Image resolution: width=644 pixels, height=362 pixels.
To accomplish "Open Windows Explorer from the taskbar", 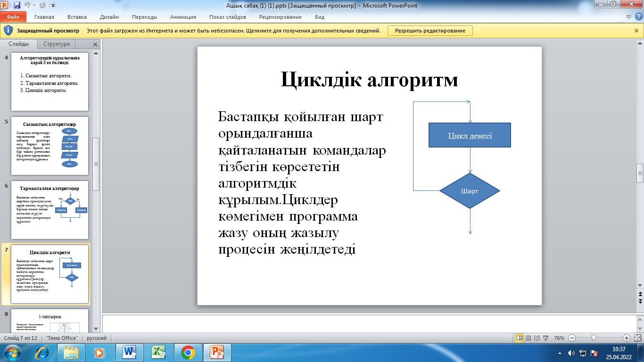I will point(71,353).
